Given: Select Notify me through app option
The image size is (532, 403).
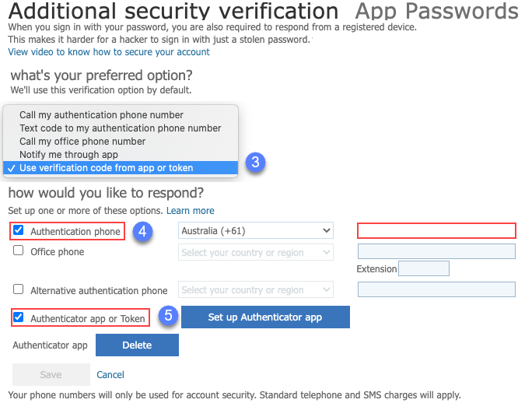Looking at the screenshot, I should (68, 155).
